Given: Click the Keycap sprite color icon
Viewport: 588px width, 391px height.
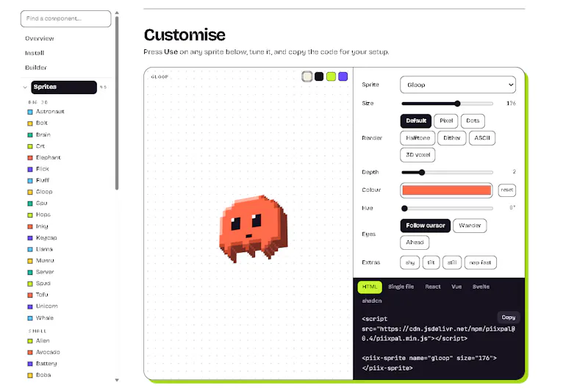Looking at the screenshot, I should point(30,238).
